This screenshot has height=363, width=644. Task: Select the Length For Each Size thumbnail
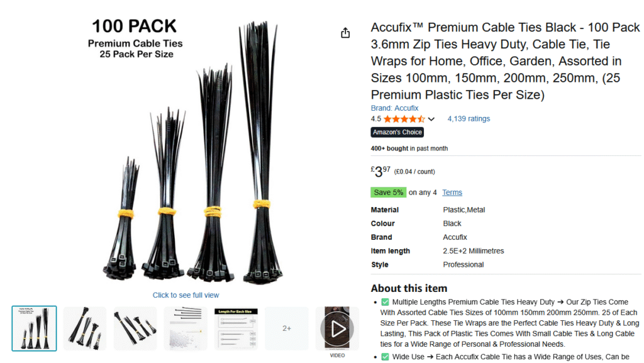point(236,328)
